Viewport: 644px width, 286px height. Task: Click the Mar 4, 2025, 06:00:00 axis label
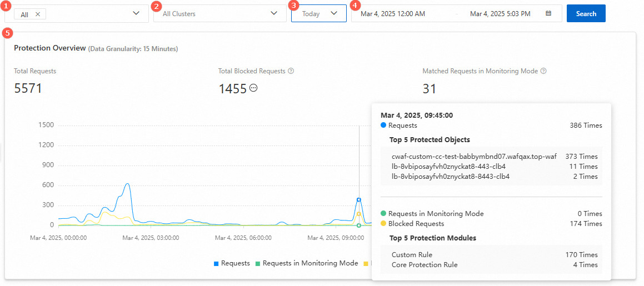coord(244,237)
